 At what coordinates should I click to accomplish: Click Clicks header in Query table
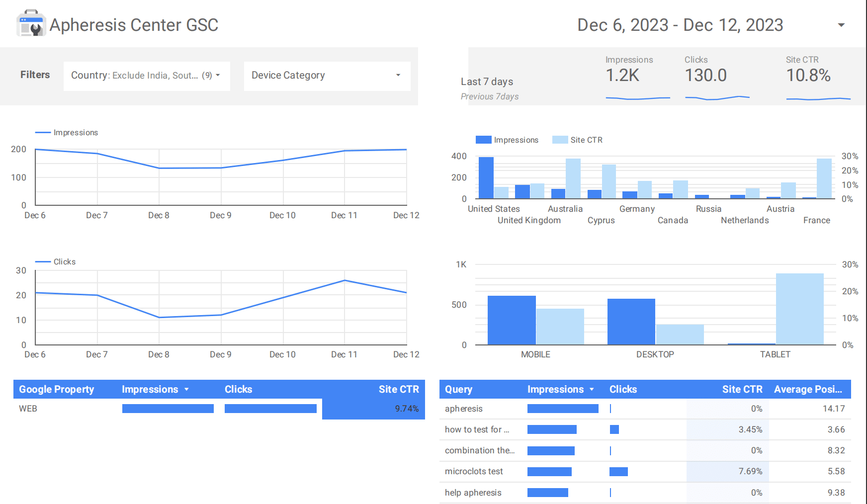623,389
